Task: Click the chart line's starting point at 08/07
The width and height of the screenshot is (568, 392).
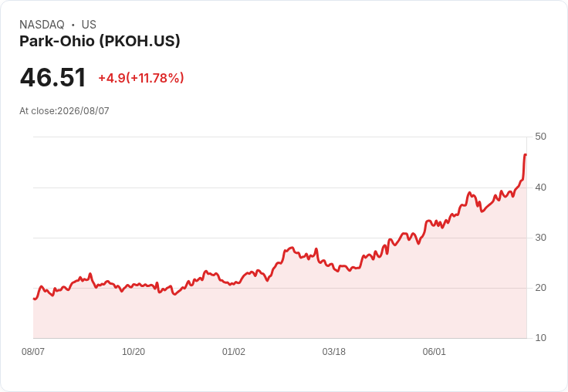Action: coord(34,299)
